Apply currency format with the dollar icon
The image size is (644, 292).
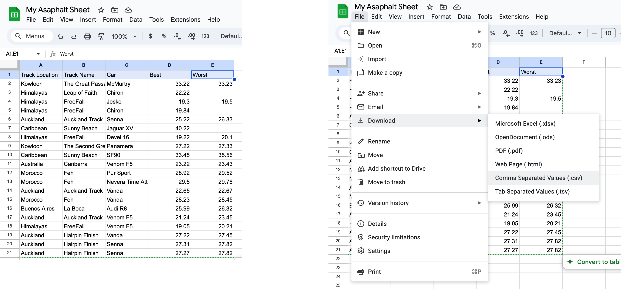click(x=151, y=36)
